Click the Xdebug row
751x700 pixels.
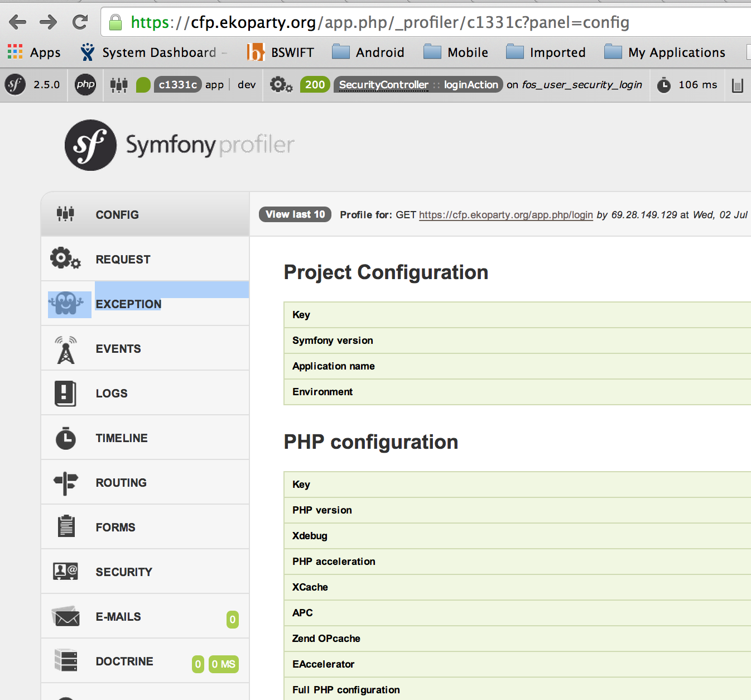[x=517, y=536]
